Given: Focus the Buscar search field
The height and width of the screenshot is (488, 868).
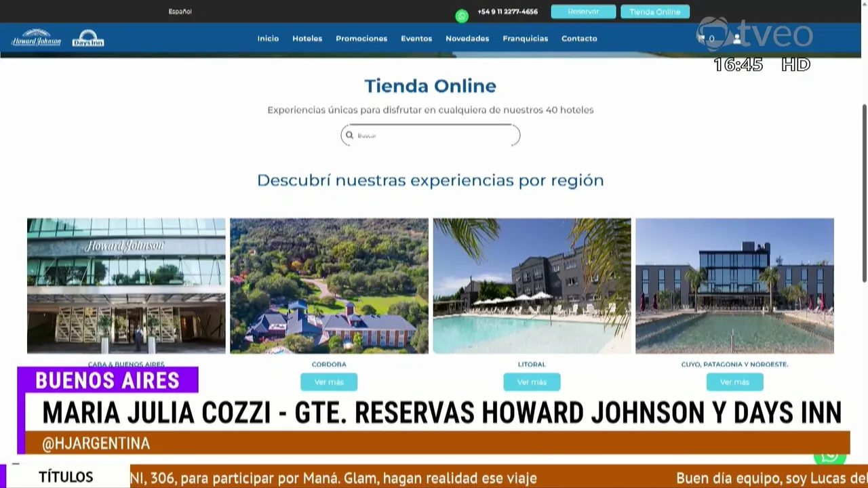Looking at the screenshot, I should click(x=431, y=135).
